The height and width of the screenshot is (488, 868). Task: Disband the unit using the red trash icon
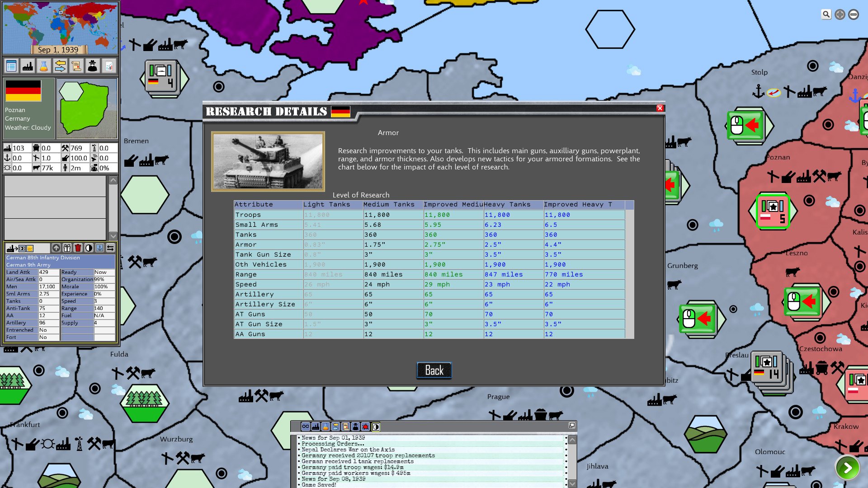pyautogui.click(x=78, y=248)
